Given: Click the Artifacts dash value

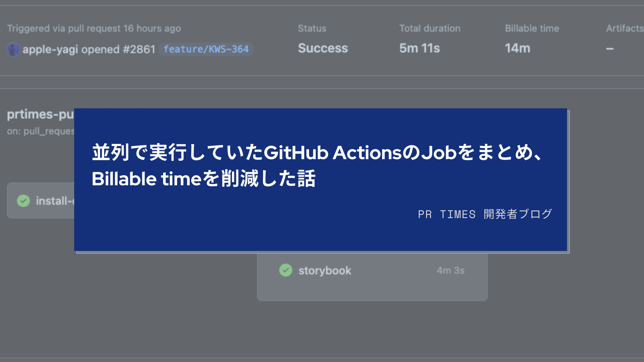Looking at the screenshot, I should [610, 49].
